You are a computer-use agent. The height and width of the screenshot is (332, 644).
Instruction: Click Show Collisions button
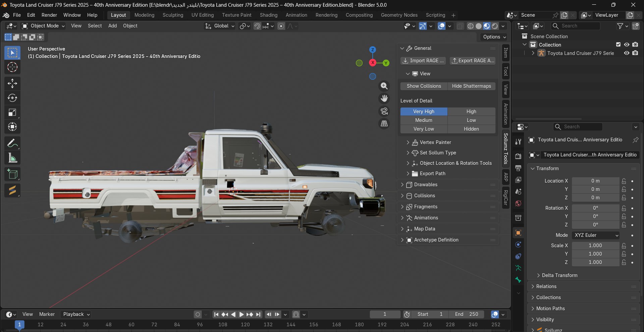(x=424, y=86)
